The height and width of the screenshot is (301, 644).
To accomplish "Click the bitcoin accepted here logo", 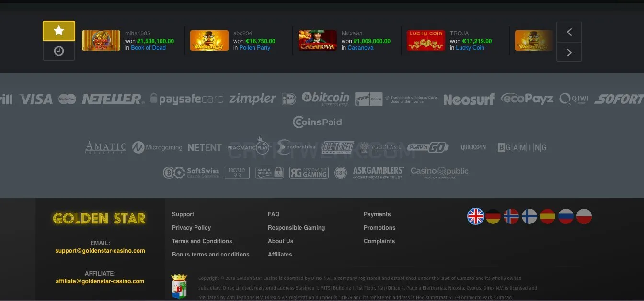I will point(326,99).
